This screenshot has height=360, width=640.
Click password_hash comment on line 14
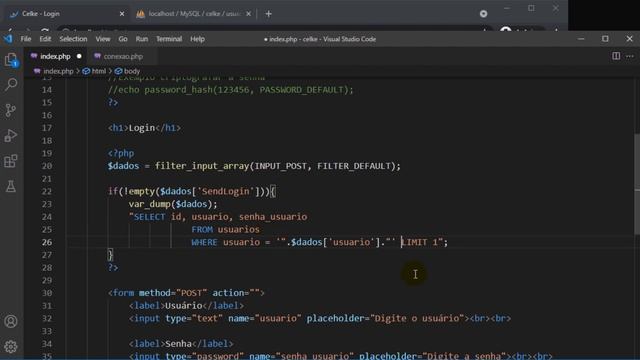pos(230,90)
